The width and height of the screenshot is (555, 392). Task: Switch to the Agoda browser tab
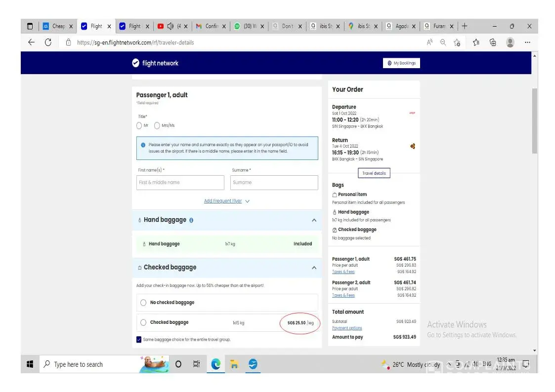pos(401,26)
